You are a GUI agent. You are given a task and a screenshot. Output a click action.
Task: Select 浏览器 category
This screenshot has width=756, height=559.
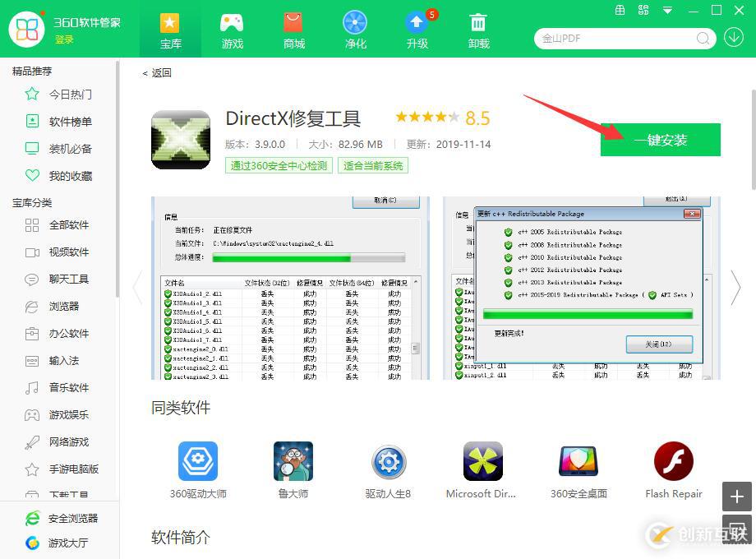[x=52, y=307]
